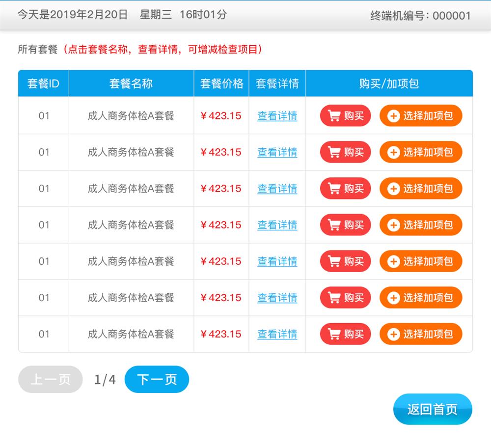Click 购买 cart button in seventh row
491x448 pixels.
tap(345, 334)
